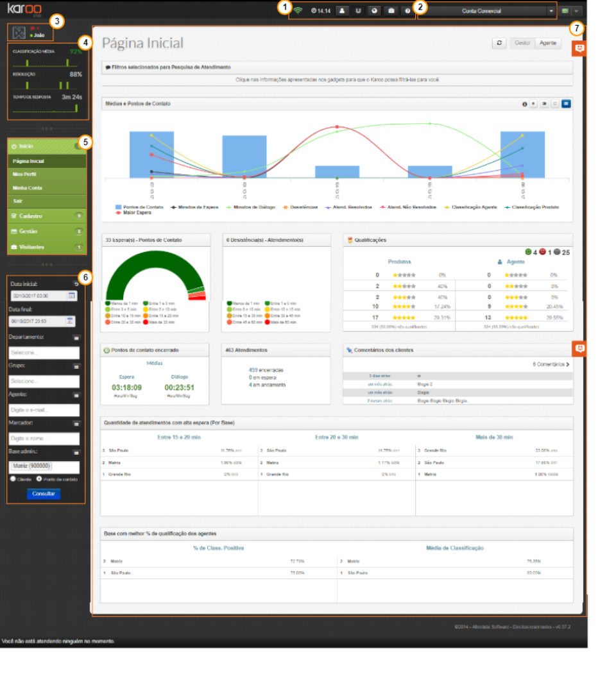This screenshot has width=616, height=676.
Task: Expand the Gestão menu section
Action: click(47, 232)
